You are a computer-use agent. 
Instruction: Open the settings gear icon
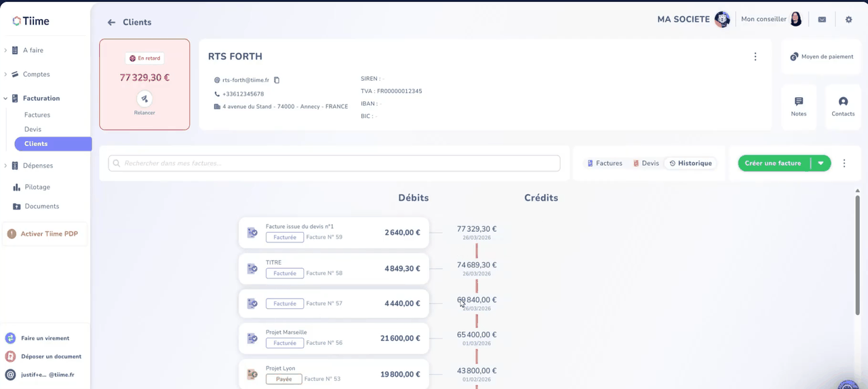tap(848, 20)
